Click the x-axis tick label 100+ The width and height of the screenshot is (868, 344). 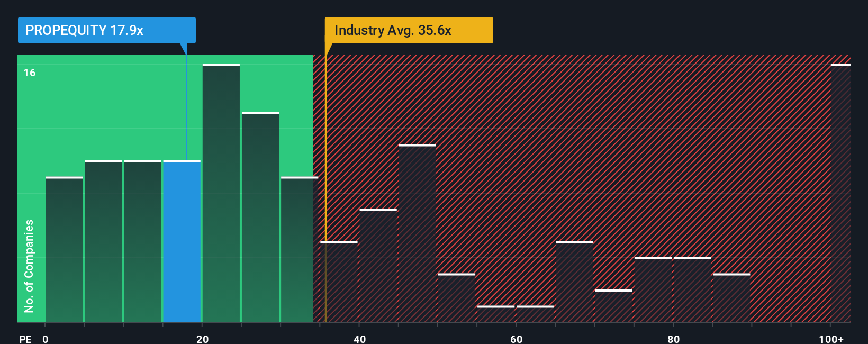pyautogui.click(x=831, y=339)
